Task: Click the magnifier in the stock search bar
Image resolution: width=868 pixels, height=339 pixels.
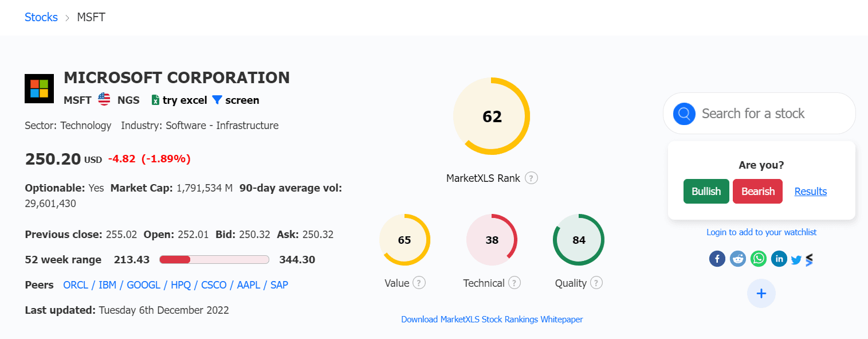Action: (x=684, y=114)
